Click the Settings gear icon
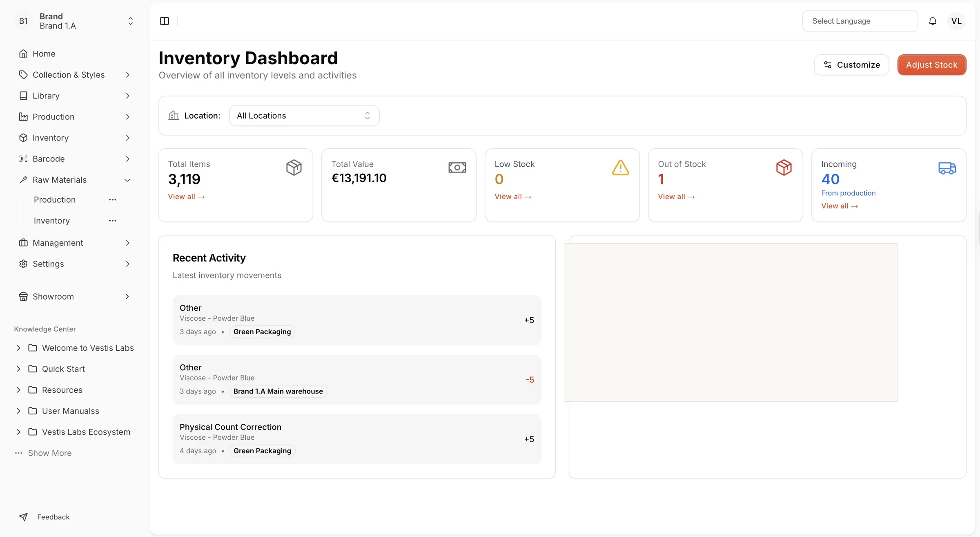The image size is (980, 537). pyautogui.click(x=23, y=264)
